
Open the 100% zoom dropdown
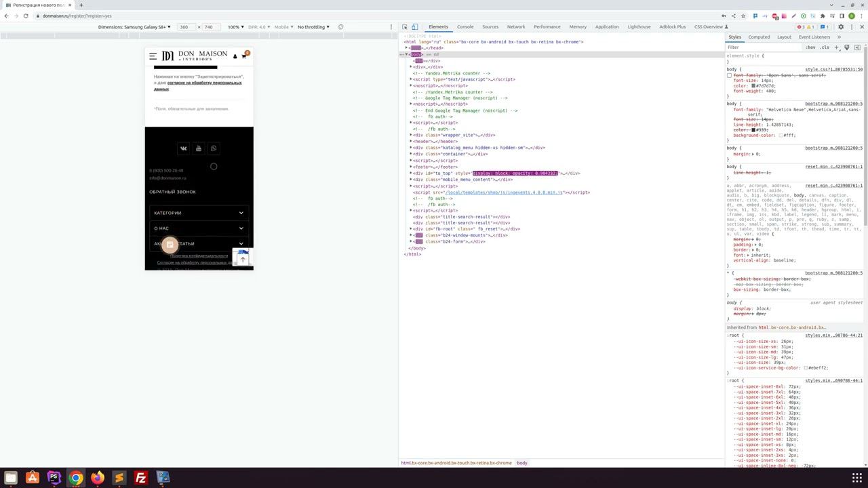coord(236,27)
